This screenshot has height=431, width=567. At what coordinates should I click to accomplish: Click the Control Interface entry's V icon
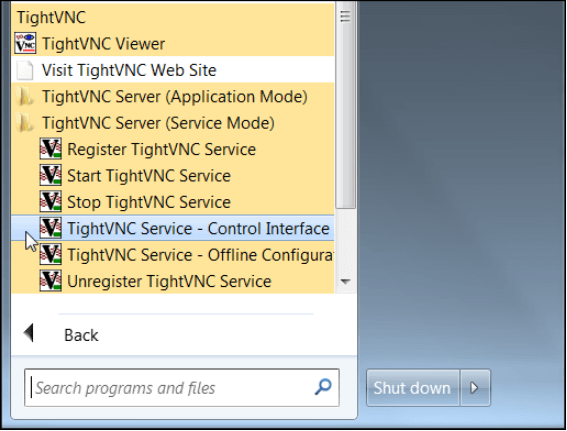pyautogui.click(x=50, y=228)
